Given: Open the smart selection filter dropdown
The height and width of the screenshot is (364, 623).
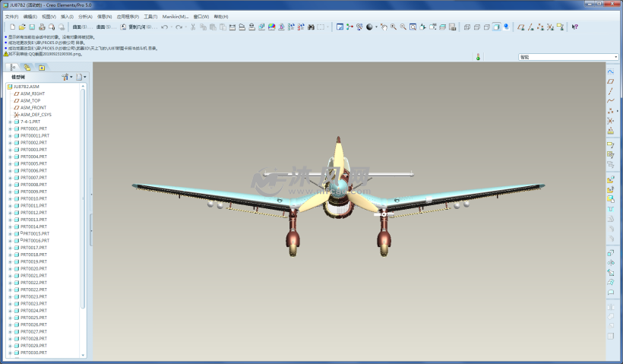Looking at the screenshot, I should tap(615, 57).
